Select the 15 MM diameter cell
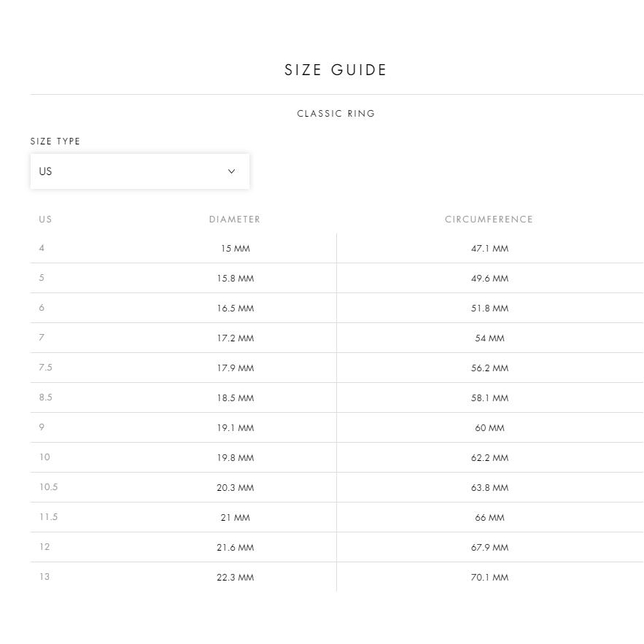Image resolution: width=644 pixels, height=644 pixels. [x=236, y=249]
